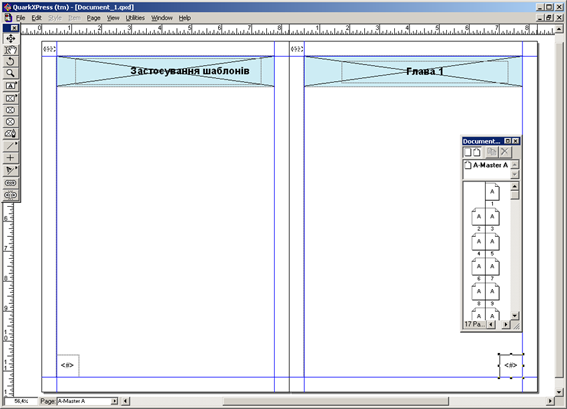Select the Rounded-corner Picture Box tool

pos(10,110)
